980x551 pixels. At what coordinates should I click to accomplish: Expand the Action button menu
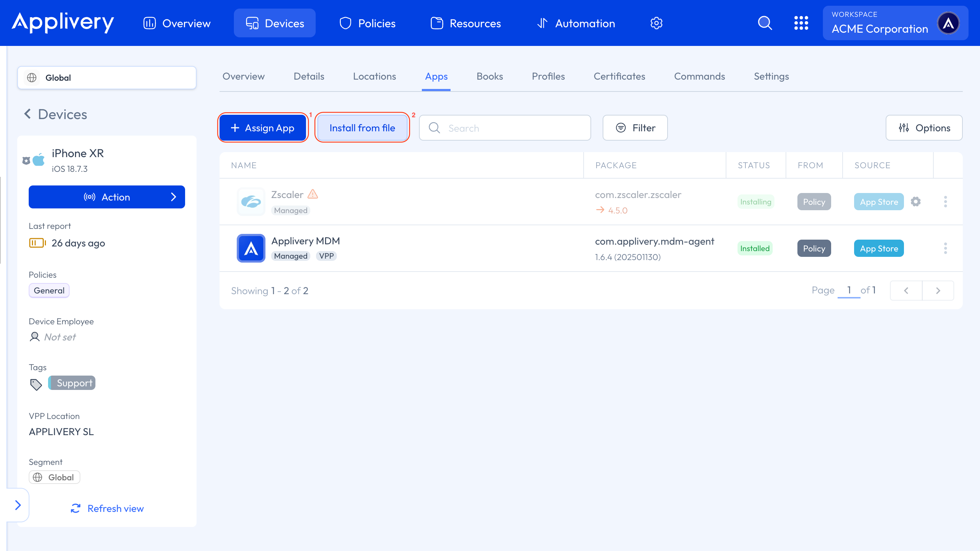pyautogui.click(x=107, y=197)
